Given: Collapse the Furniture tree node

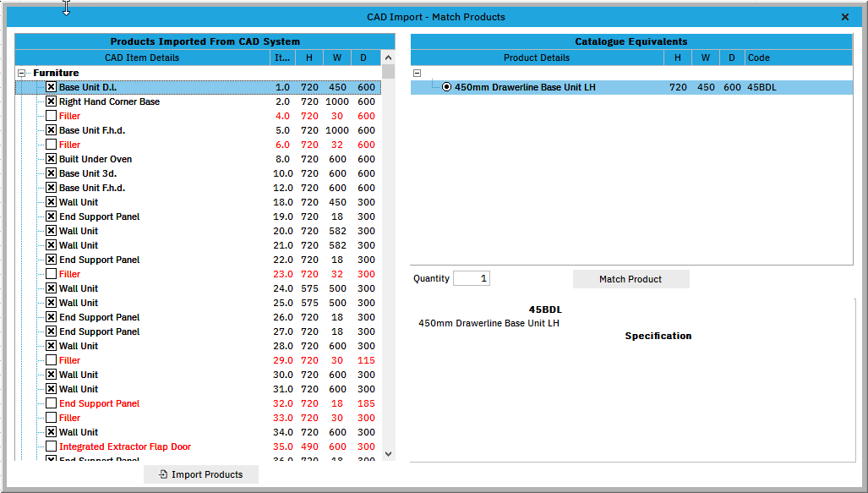Looking at the screenshot, I should pos(22,73).
